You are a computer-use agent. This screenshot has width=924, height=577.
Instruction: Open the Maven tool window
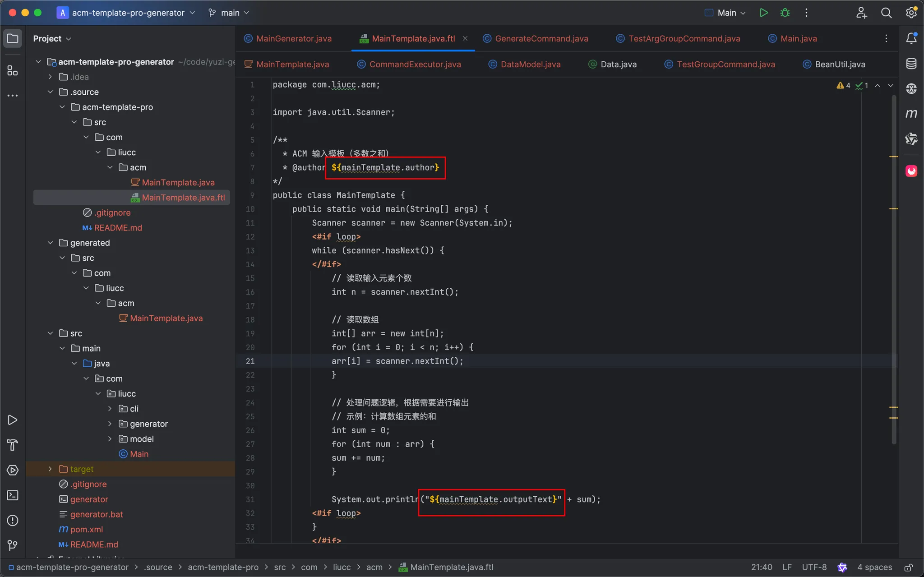911,114
